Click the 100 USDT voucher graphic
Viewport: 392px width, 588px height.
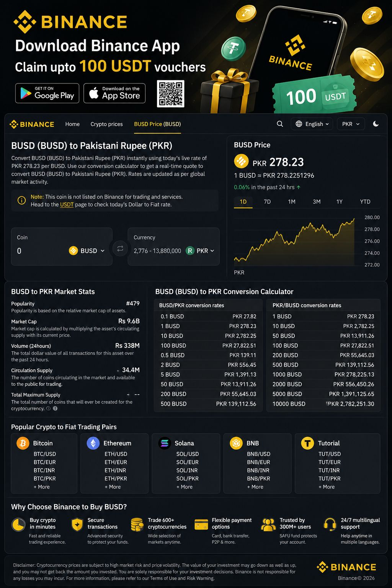click(314, 94)
